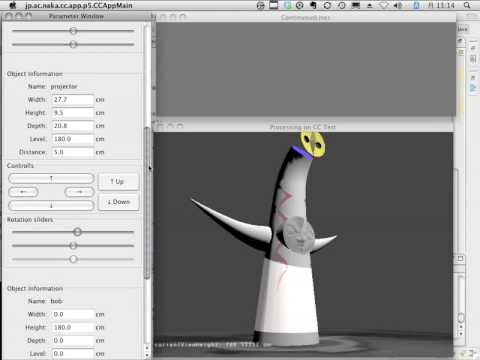The height and width of the screenshot is (360, 480).
Task: Focus the bob Height field showing 180.0
Action: click(x=73, y=327)
